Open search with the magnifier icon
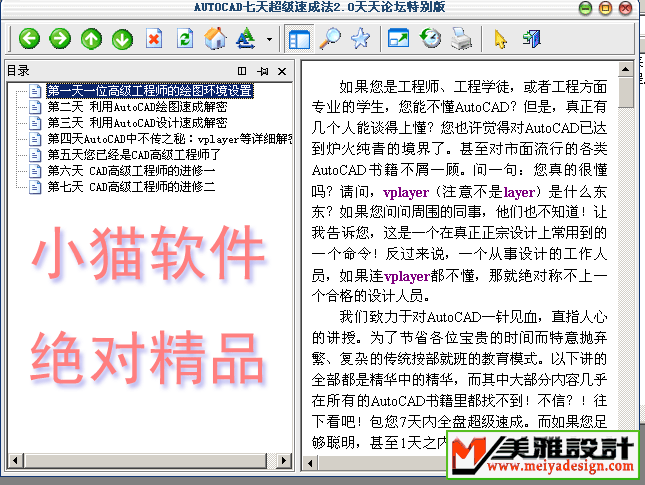645x485 pixels. click(x=330, y=39)
